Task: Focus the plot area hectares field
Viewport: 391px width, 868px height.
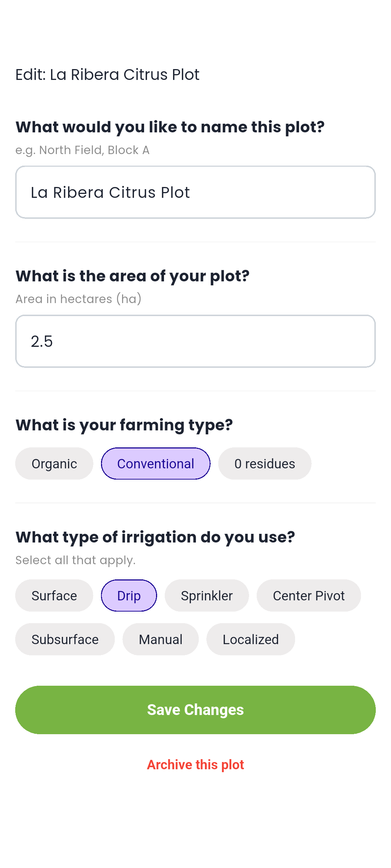Action: click(195, 341)
